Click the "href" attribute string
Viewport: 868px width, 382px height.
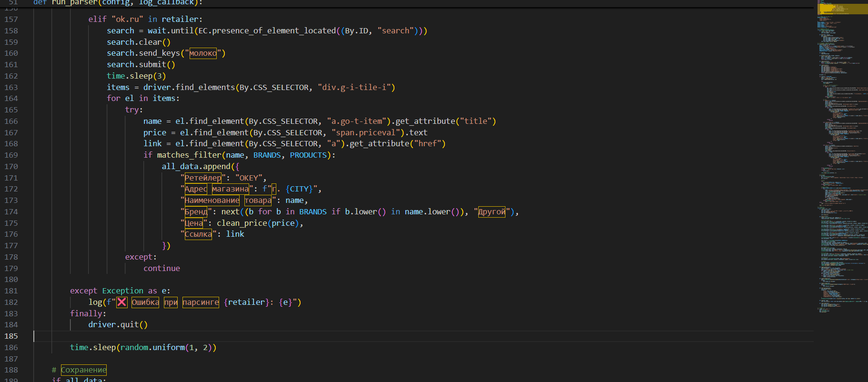[x=427, y=143]
